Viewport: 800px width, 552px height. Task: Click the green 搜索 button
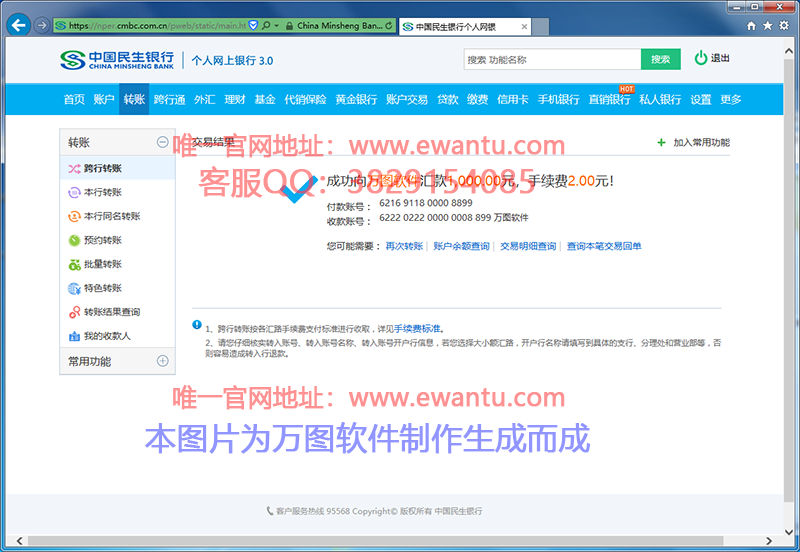coord(661,59)
